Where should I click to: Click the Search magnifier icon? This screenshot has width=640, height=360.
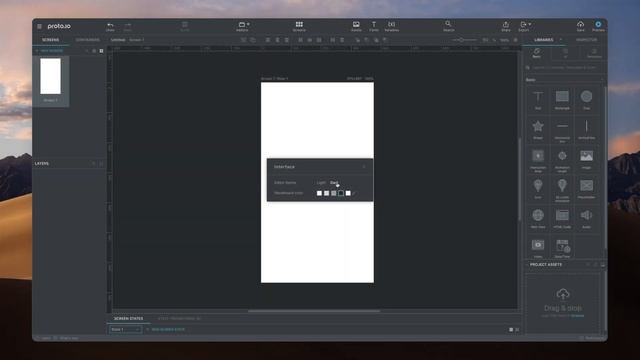(448, 26)
